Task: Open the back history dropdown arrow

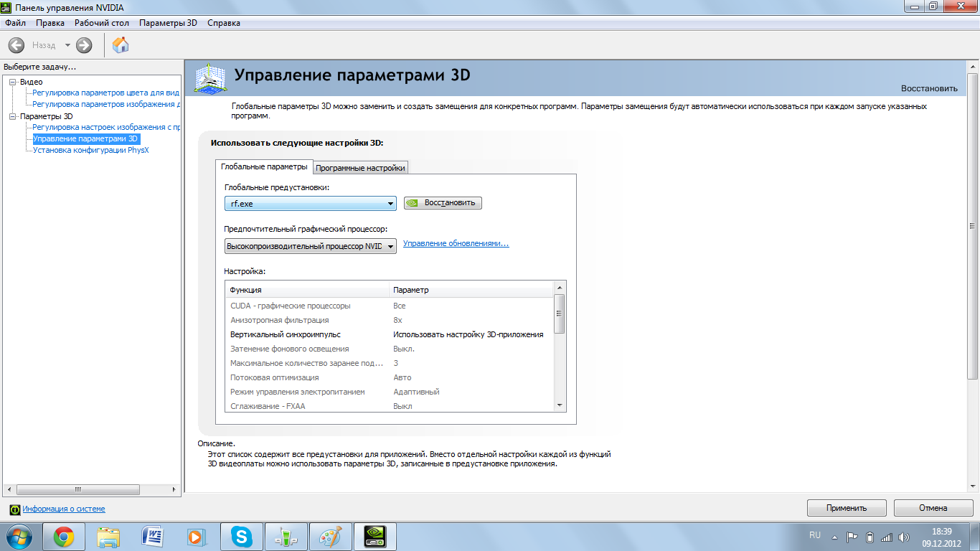Action: pos(67,45)
